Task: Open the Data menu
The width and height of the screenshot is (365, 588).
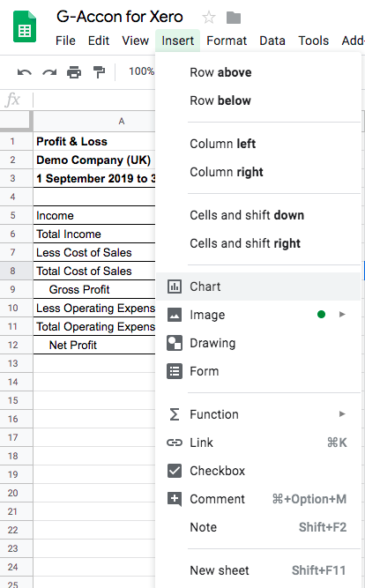Action: coord(272,41)
